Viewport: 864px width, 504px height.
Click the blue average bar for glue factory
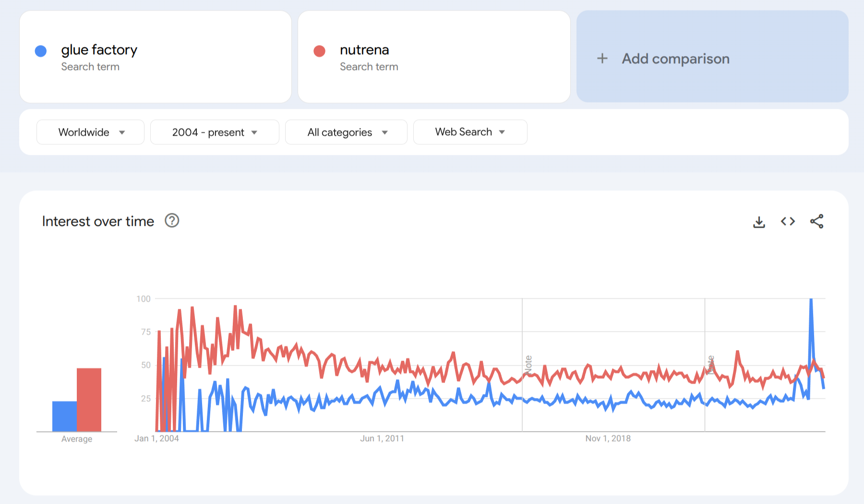64,416
